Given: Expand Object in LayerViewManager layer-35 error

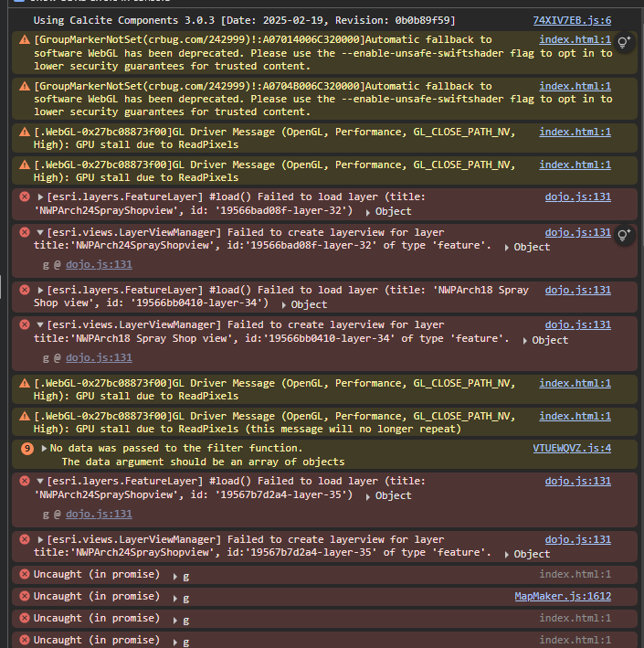Looking at the screenshot, I should [506, 555].
